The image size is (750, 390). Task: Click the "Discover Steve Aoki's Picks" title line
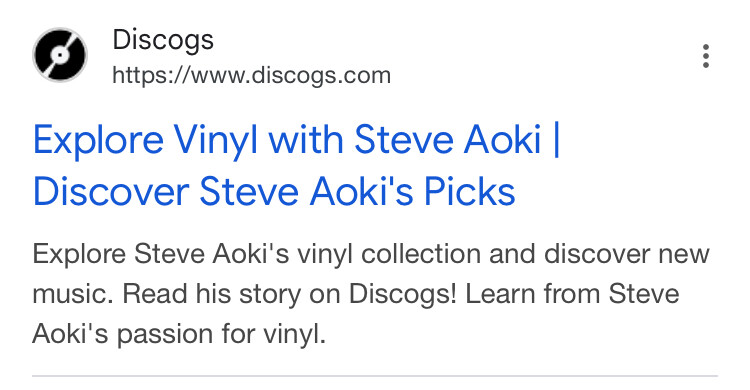coord(274,191)
